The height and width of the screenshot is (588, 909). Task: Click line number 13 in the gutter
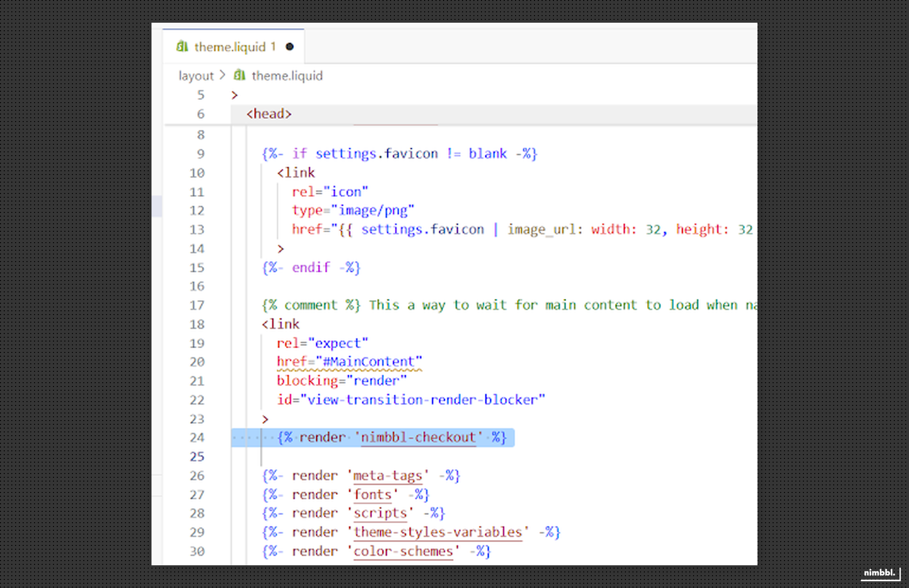[x=196, y=229]
